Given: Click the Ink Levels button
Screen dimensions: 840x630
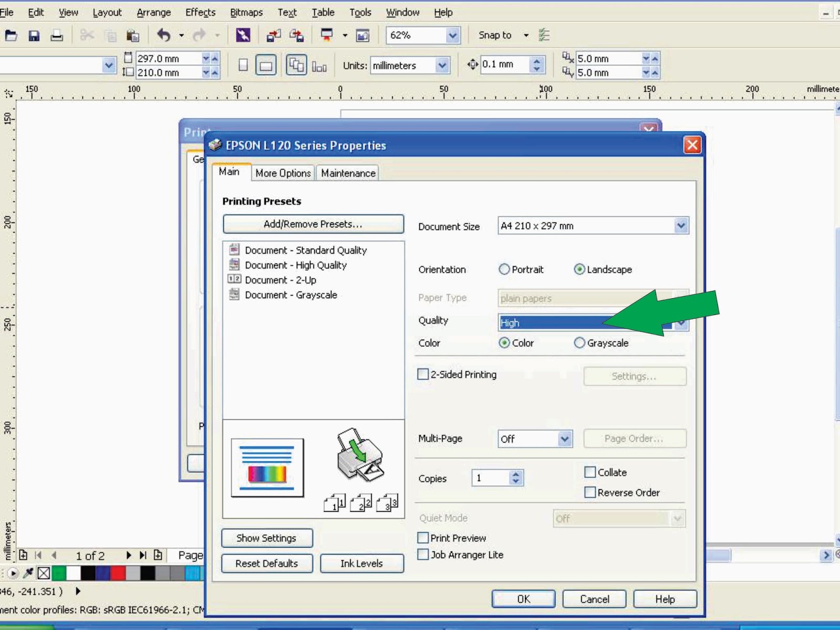Looking at the screenshot, I should click(x=362, y=563).
